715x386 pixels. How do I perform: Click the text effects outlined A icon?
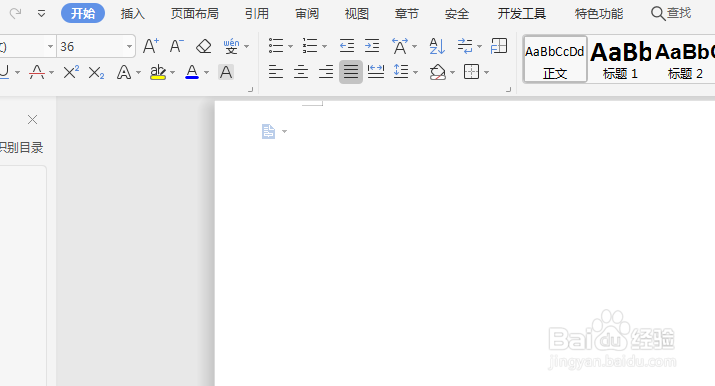point(124,72)
